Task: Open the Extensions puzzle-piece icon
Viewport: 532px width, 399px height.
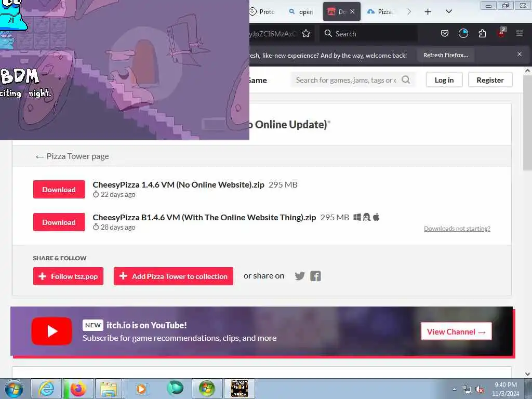Action: click(x=482, y=33)
